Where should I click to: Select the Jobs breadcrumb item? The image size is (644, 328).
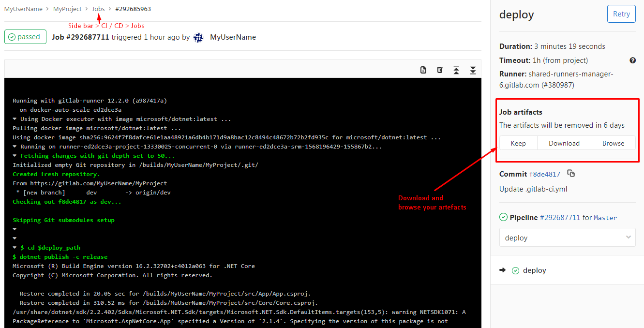99,9
